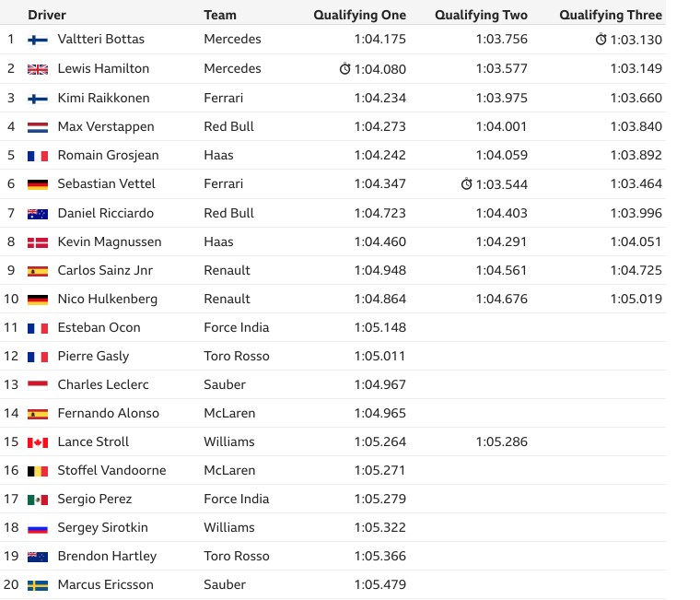Click the Swedish flag beside Marcus Ericsson

pyautogui.click(x=38, y=585)
